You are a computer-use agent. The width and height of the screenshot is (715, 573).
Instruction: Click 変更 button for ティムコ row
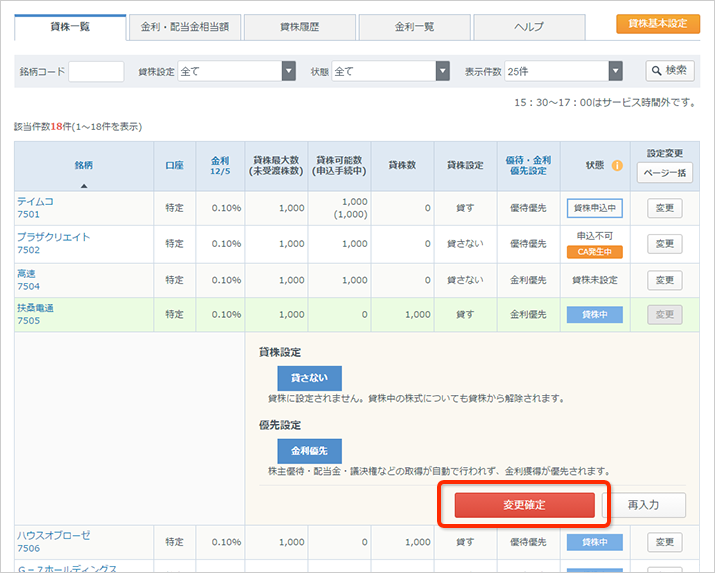click(x=664, y=208)
